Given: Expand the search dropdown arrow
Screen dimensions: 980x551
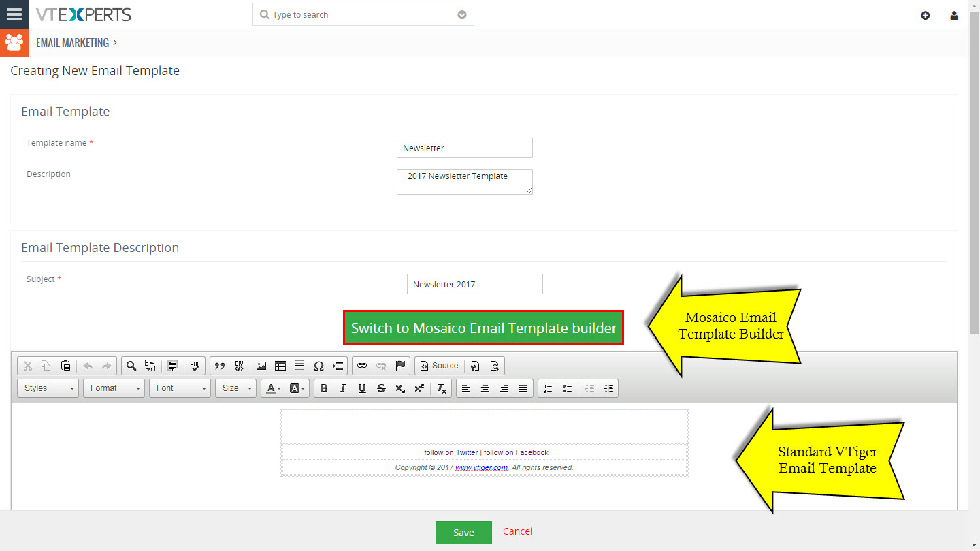Looking at the screenshot, I should point(462,15).
